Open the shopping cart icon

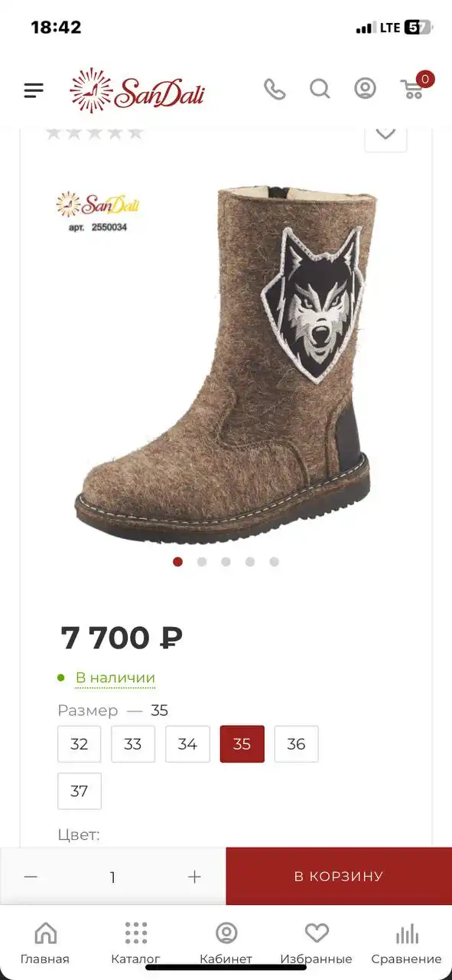pos(414,89)
